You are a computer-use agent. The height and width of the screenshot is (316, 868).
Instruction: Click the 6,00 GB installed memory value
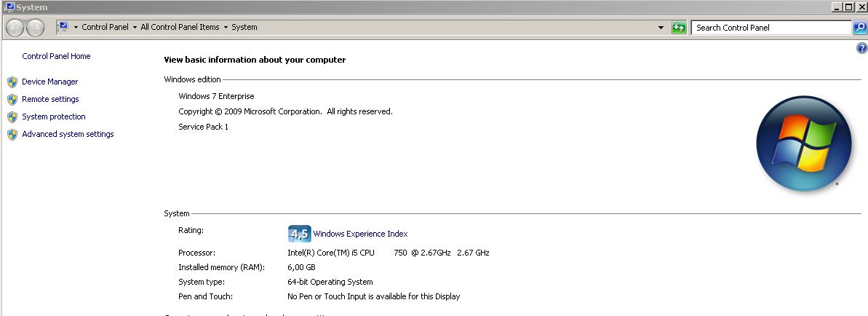301,268
